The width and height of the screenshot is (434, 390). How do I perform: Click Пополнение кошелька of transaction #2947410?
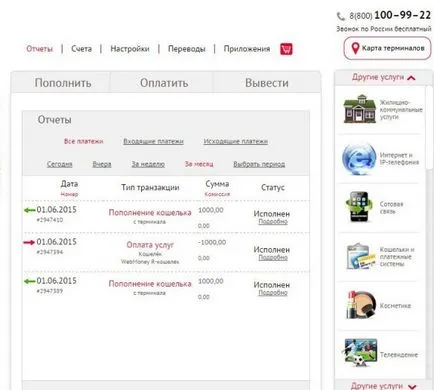coord(150,213)
